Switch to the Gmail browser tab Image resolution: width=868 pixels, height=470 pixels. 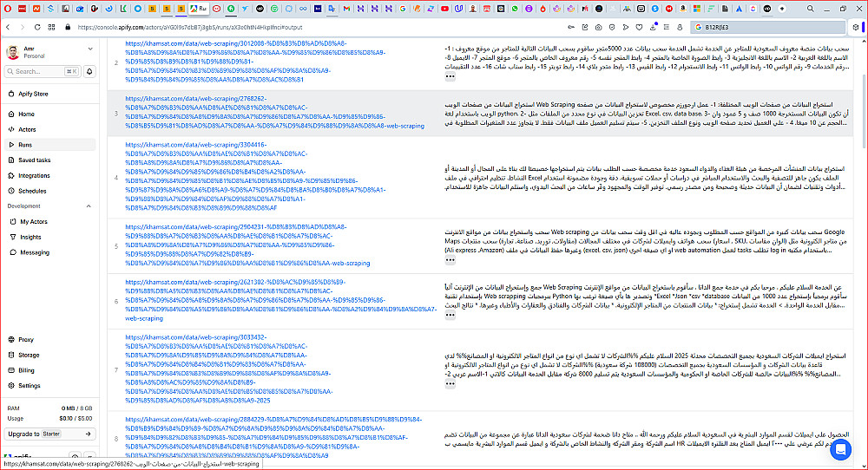[x=346, y=9]
